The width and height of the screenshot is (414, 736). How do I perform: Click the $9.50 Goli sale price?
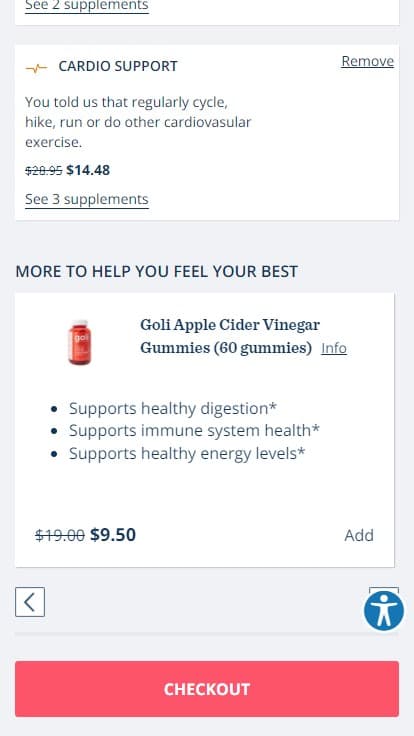[x=113, y=535]
